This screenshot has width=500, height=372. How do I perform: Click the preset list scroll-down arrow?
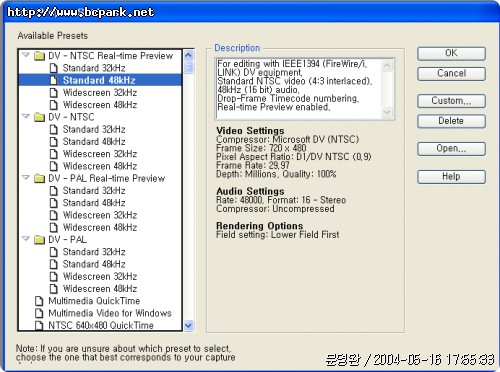point(189,325)
